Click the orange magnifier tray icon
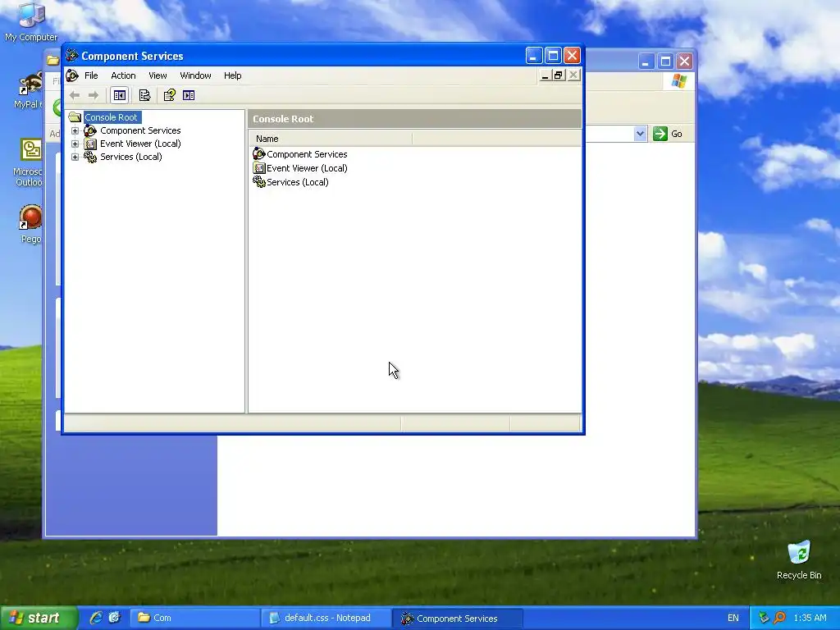 coord(779,618)
